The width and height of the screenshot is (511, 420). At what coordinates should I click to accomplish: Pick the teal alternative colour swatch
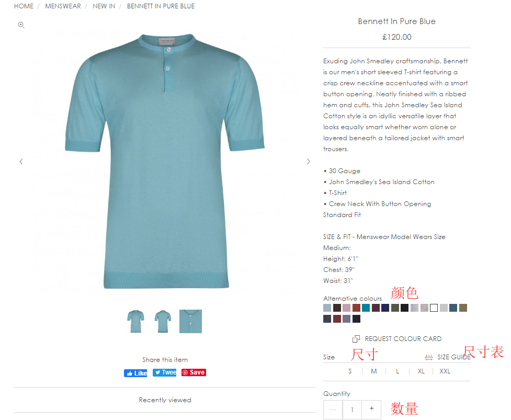pyautogui.click(x=366, y=308)
